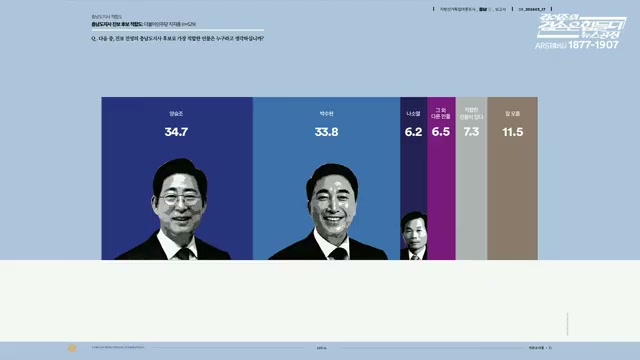Click the candidate name above 6.2

click(x=413, y=114)
